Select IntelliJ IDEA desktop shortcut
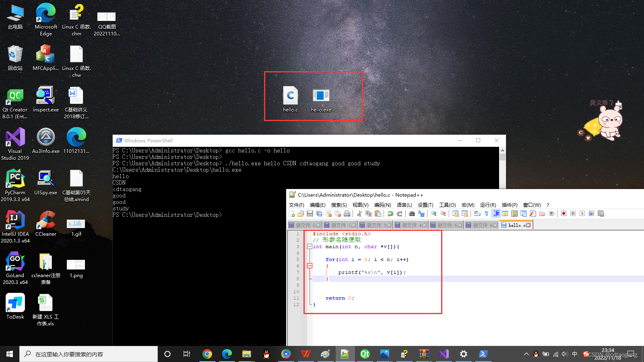This screenshot has width=644, height=362. pos(15,227)
